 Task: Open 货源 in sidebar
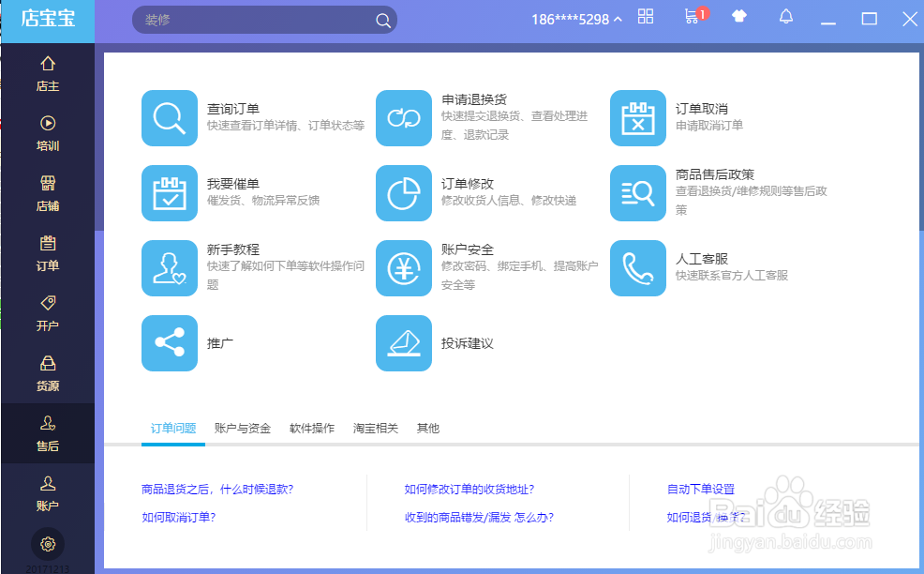pos(48,373)
